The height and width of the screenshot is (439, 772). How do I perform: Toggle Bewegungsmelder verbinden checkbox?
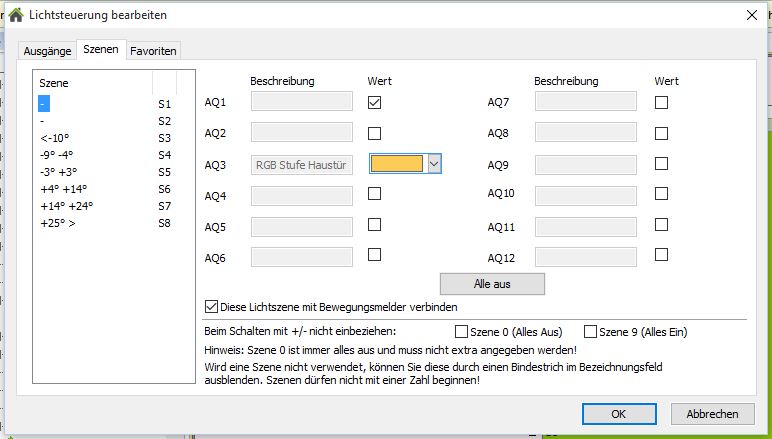211,307
